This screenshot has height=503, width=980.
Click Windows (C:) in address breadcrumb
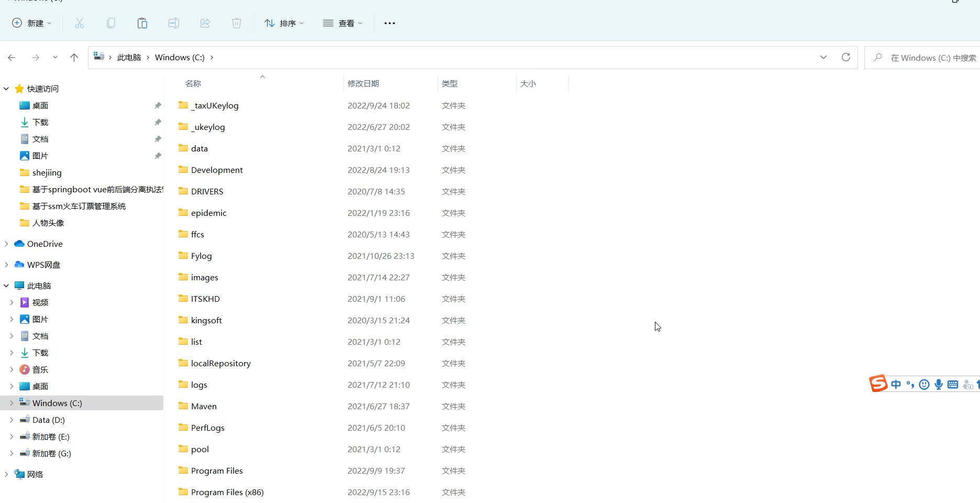coord(180,57)
